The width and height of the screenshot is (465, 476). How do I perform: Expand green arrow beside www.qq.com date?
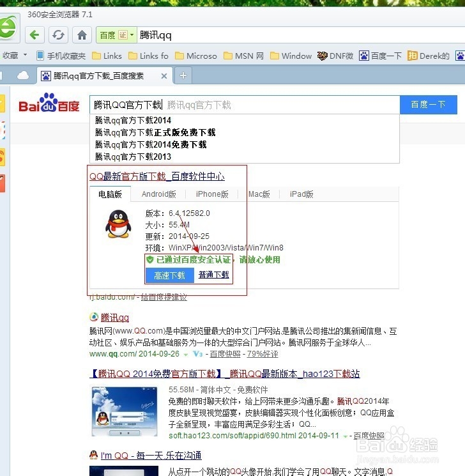click(x=186, y=354)
